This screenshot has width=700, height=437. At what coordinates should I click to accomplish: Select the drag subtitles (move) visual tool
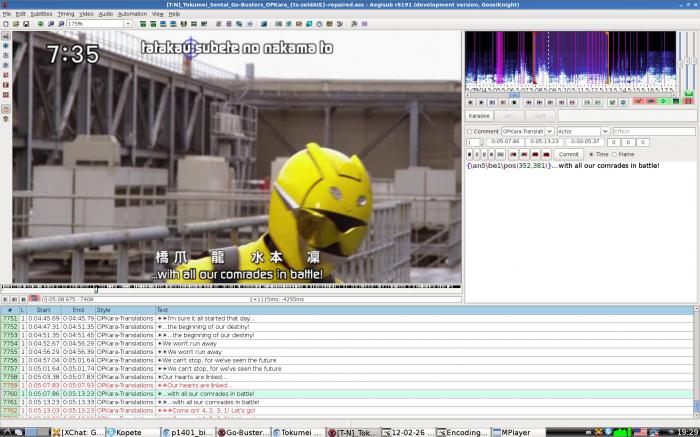pos(6,46)
